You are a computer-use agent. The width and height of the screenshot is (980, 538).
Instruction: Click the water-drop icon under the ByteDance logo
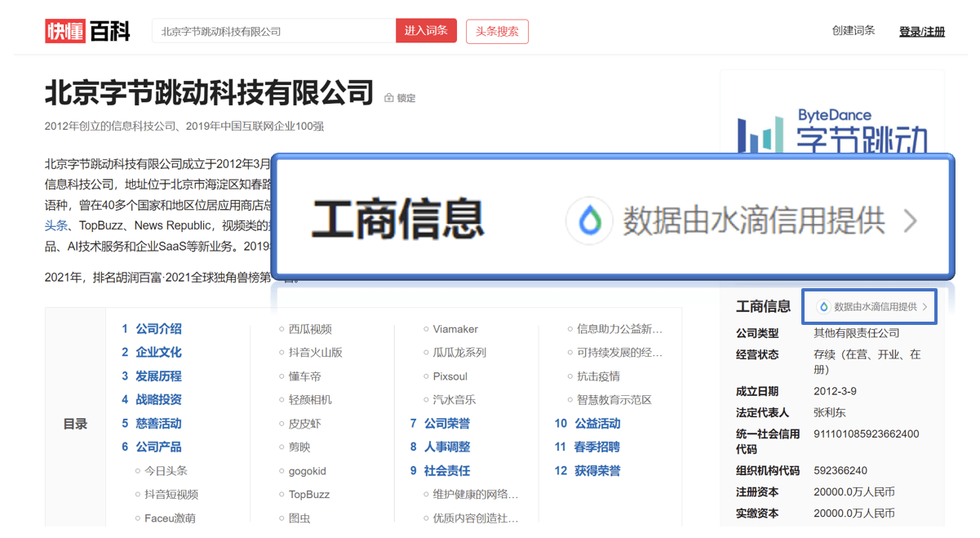(x=823, y=307)
